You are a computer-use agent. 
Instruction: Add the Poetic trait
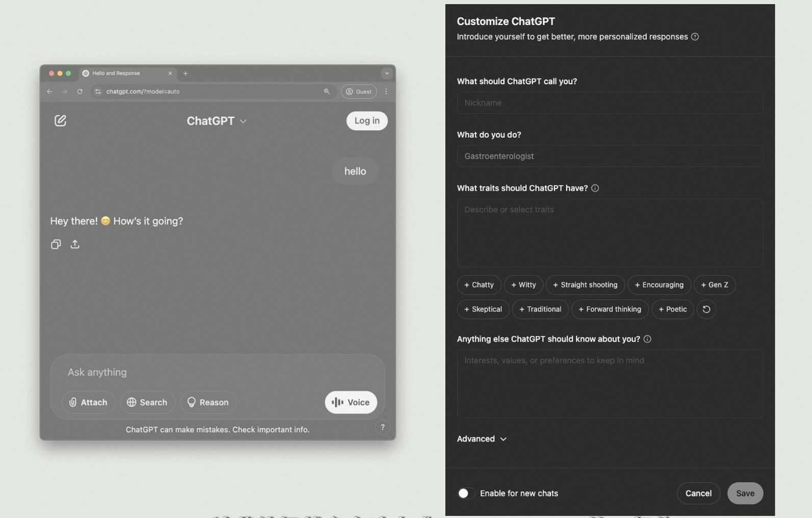673,309
